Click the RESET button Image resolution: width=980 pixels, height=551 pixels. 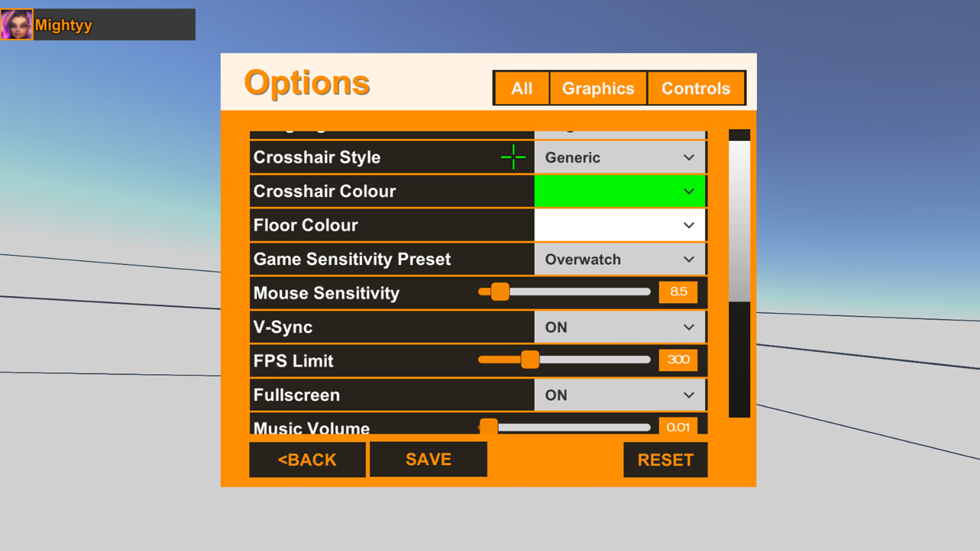pyautogui.click(x=665, y=460)
